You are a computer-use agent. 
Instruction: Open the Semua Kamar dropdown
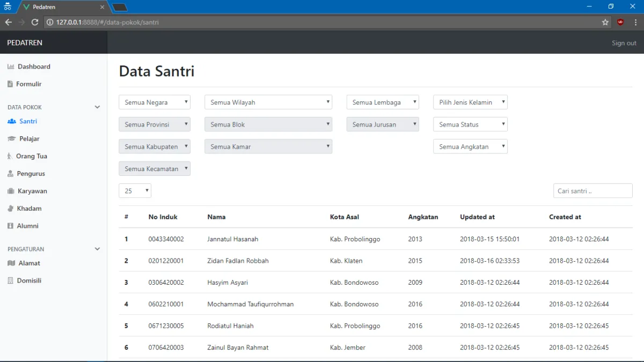point(268,146)
